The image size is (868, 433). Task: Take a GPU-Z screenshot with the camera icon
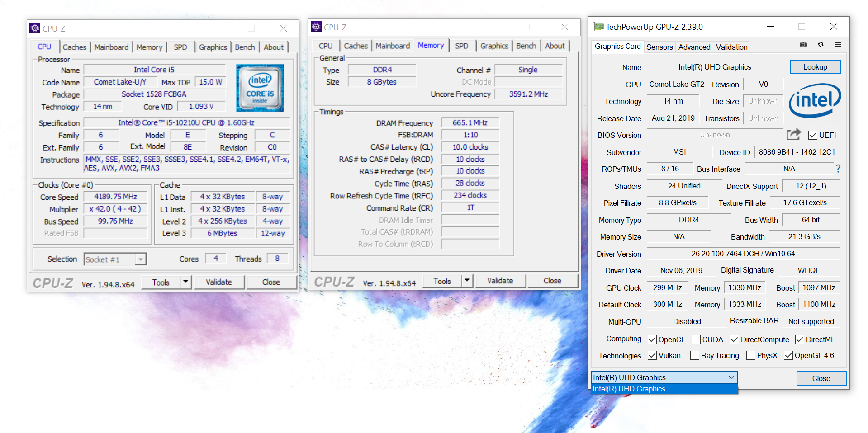[803, 44]
